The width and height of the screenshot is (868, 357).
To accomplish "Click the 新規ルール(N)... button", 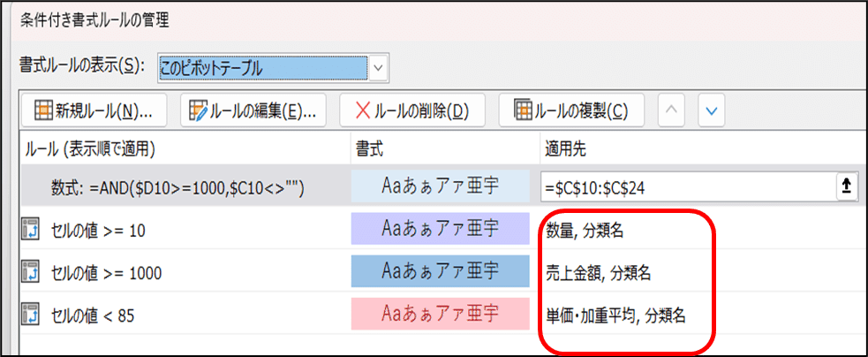I will click(x=94, y=110).
